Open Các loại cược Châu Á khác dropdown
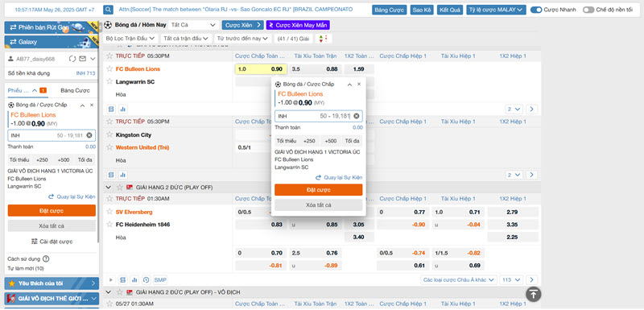This screenshot has width=644, height=310. pyautogui.click(x=459, y=279)
